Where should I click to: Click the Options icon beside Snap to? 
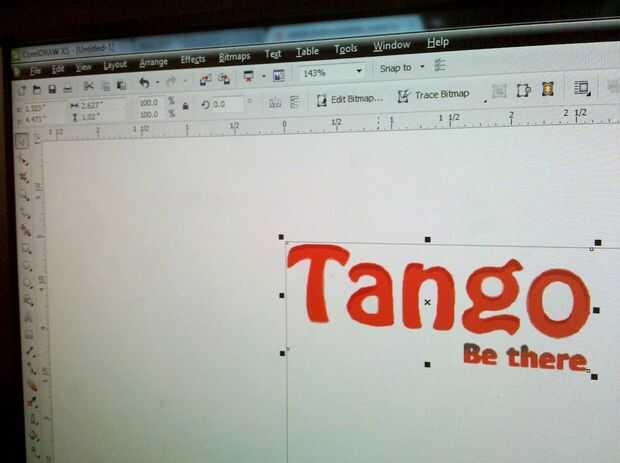440,65
